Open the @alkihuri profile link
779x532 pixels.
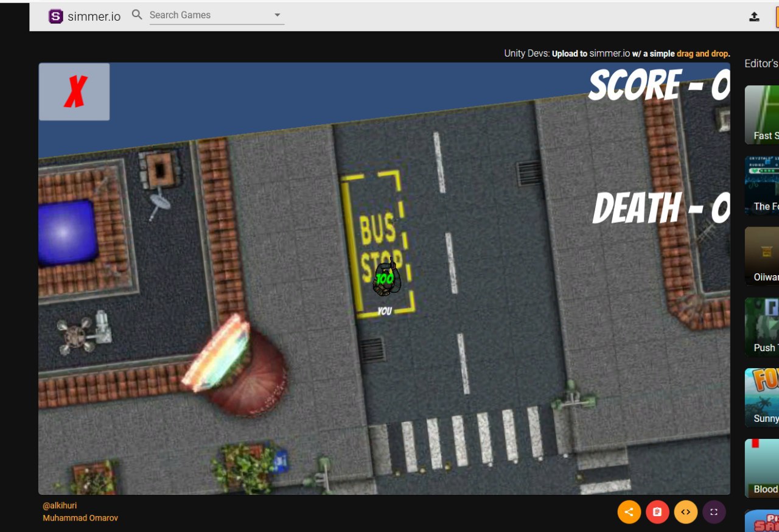point(60,506)
